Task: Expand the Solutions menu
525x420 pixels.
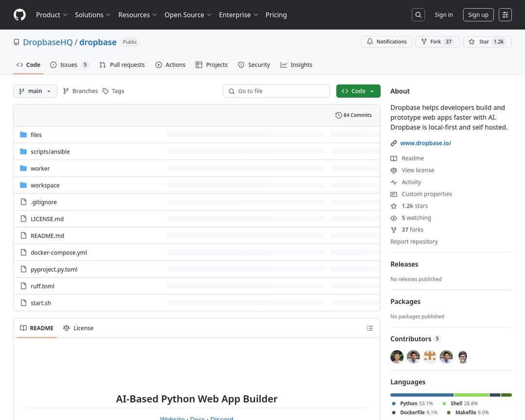Action: [92, 15]
